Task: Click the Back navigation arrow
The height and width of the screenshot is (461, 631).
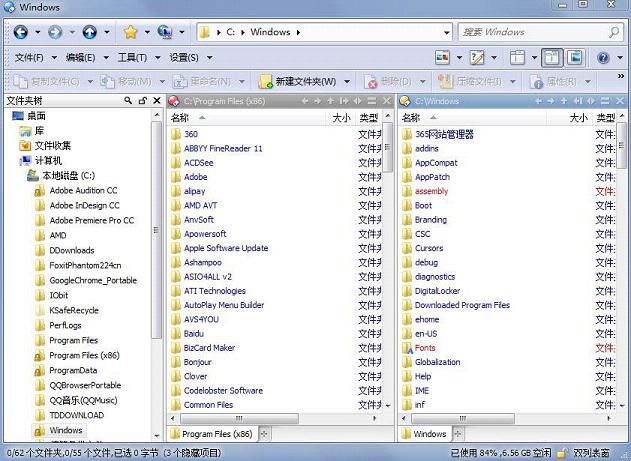Action: pyautogui.click(x=21, y=32)
